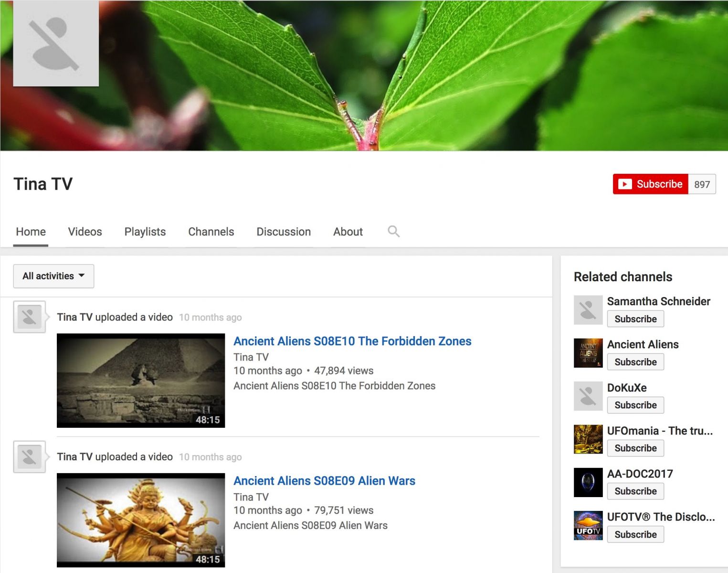Subscribe to UFOmania channel
The image size is (728, 573).
point(635,448)
